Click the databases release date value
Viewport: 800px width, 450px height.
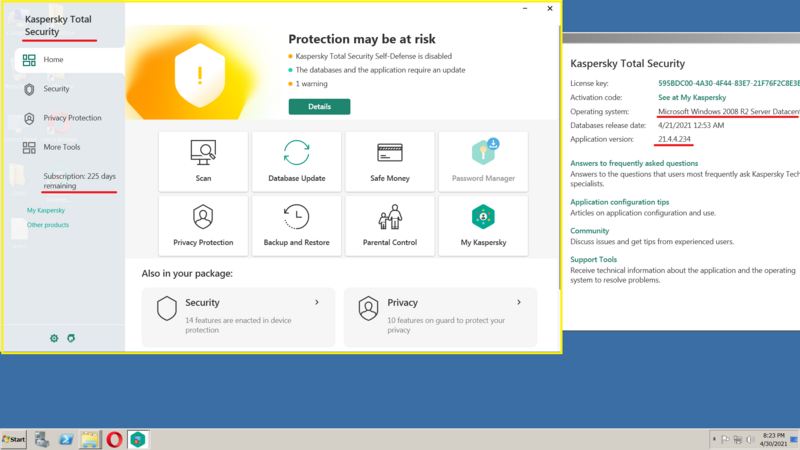pos(691,125)
